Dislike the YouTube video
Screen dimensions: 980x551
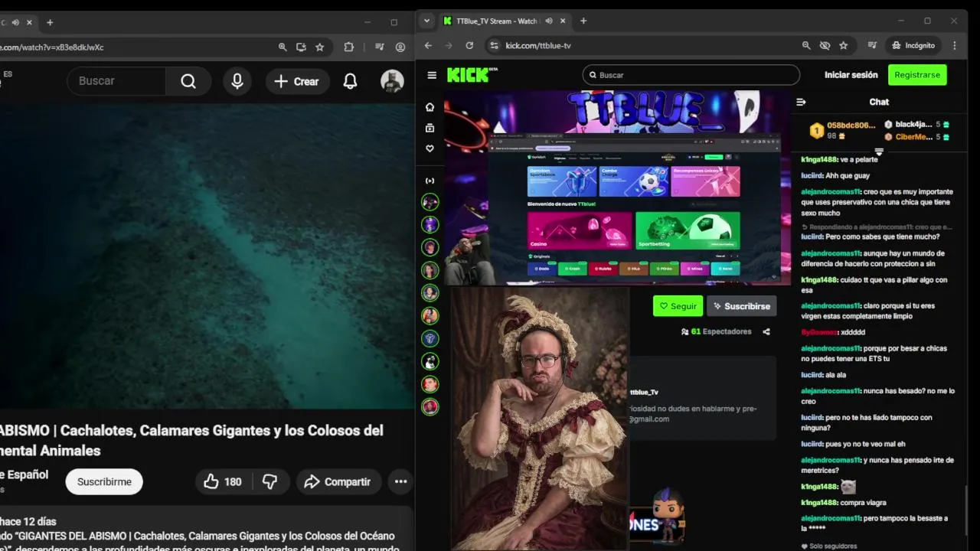coord(269,481)
